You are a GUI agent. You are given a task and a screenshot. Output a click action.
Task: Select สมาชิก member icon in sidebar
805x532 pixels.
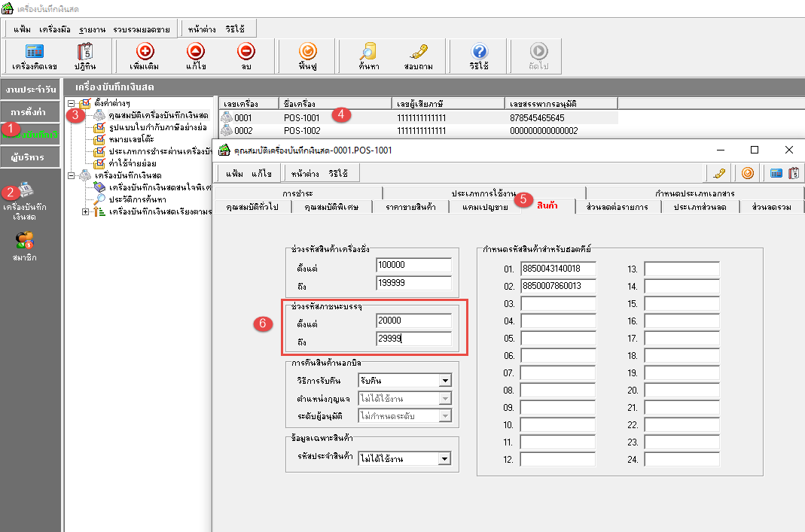pos(25,242)
